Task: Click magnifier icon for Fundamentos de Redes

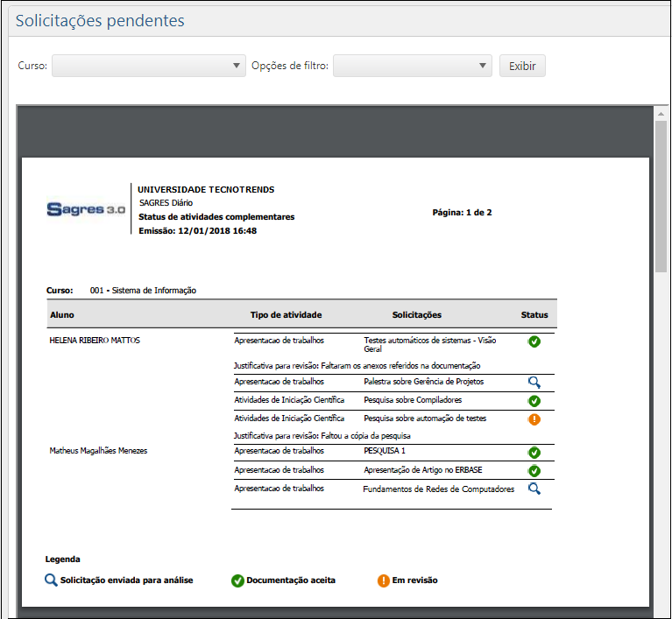Action: (x=534, y=489)
